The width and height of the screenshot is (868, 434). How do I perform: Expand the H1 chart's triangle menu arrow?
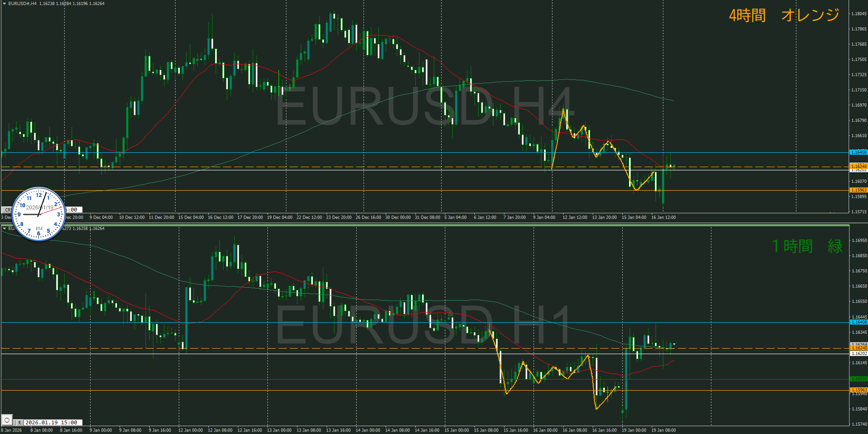[x=4, y=229]
